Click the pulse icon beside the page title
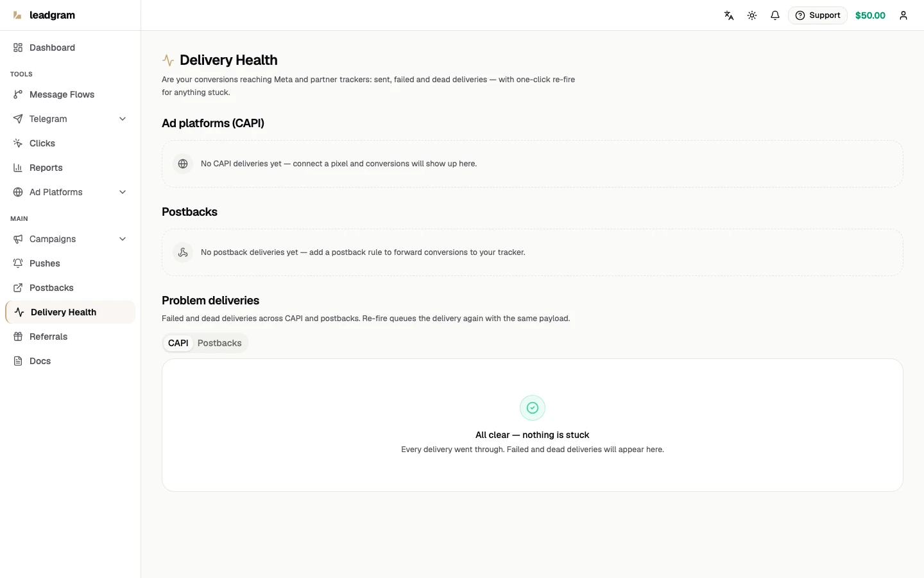 click(168, 60)
